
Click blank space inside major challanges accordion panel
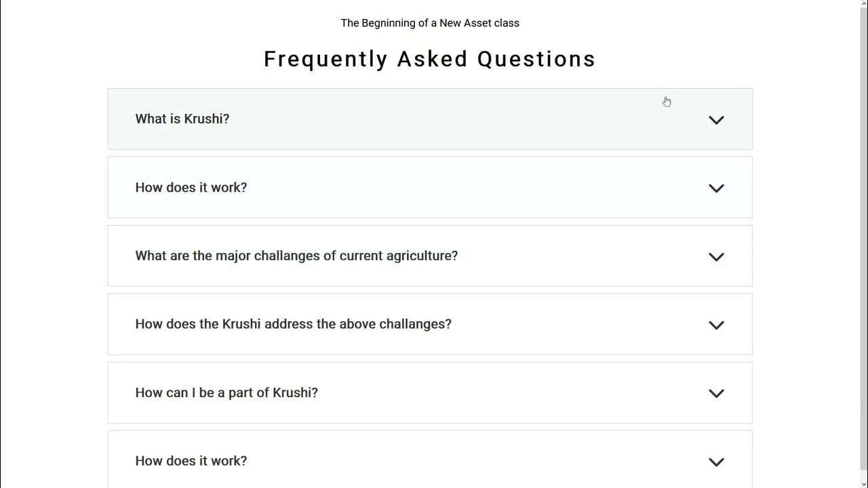[x=583, y=256]
